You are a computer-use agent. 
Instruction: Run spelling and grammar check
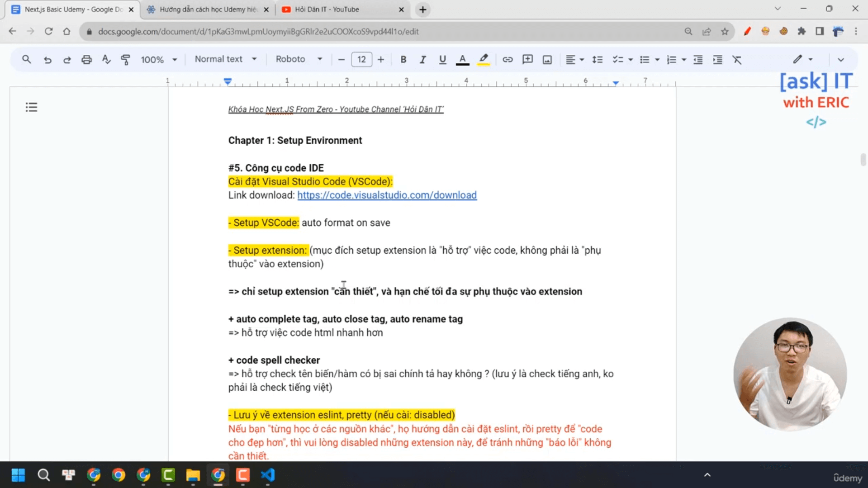click(x=106, y=59)
